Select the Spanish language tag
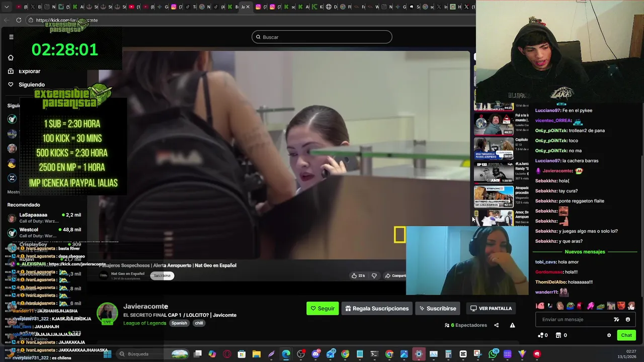Screen dimensions: 644x362 179,323
